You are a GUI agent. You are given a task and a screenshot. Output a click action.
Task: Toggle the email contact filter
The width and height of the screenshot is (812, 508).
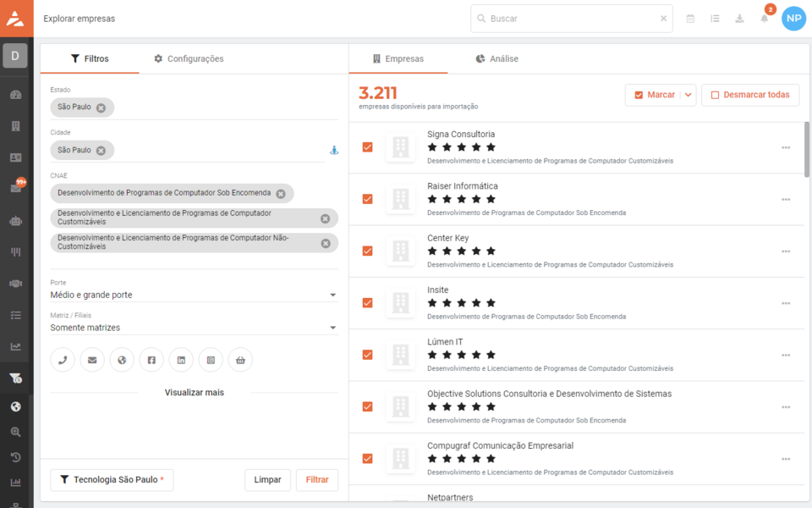[x=92, y=360]
